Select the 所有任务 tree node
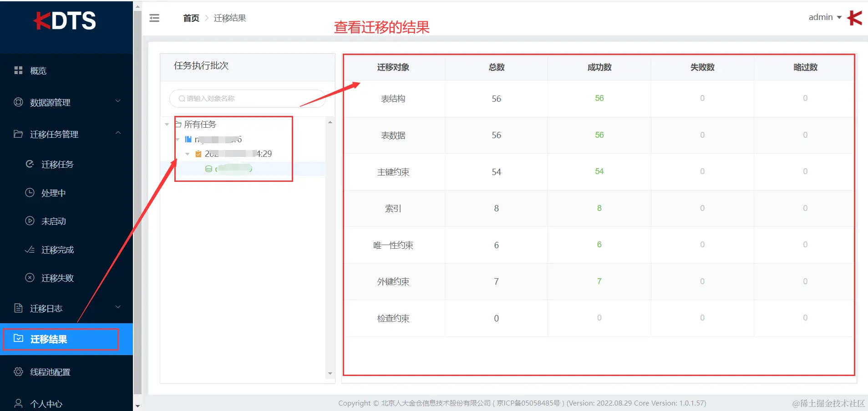This screenshot has height=411, width=868. [x=200, y=124]
